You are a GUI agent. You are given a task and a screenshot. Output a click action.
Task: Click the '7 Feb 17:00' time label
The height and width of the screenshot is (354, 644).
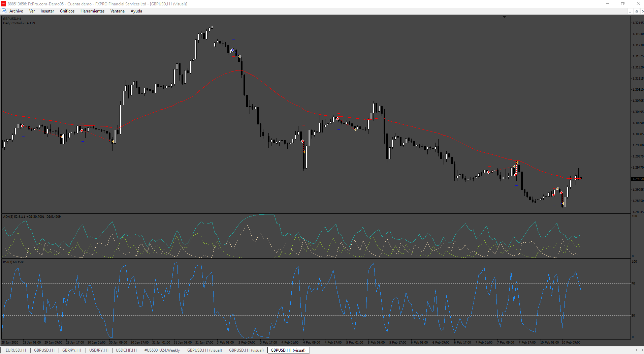pos(527,343)
